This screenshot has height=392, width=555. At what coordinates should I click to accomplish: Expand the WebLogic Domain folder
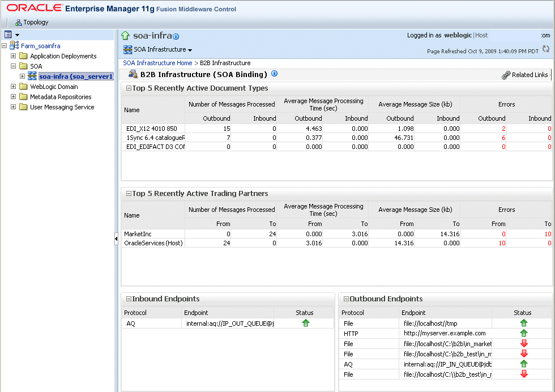(x=13, y=87)
